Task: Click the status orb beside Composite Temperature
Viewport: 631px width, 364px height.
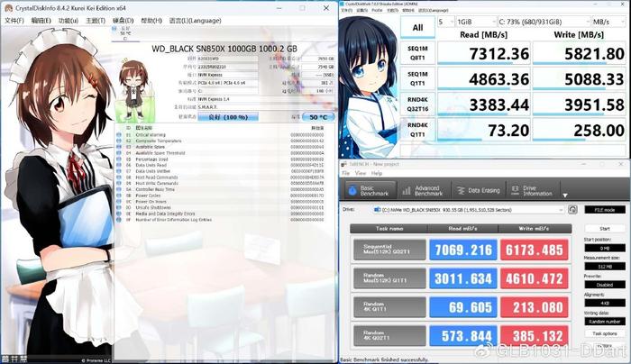Action: coord(119,141)
